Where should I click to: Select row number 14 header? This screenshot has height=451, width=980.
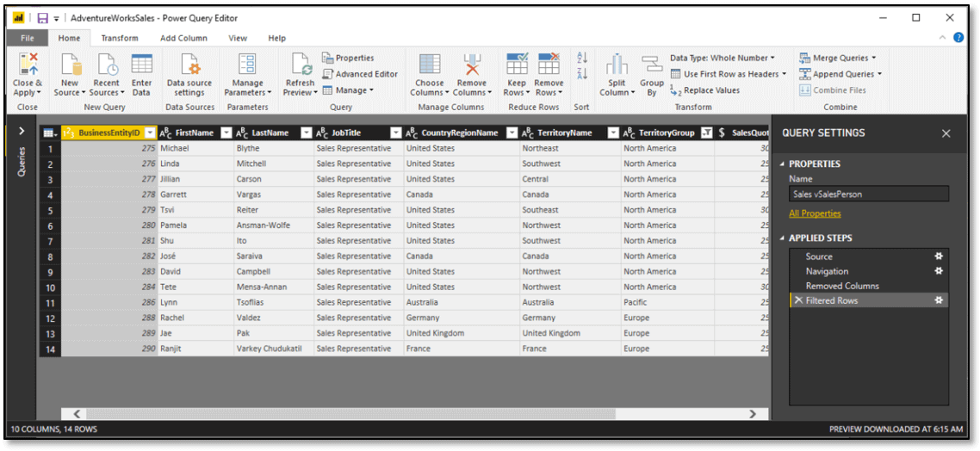tap(50, 349)
